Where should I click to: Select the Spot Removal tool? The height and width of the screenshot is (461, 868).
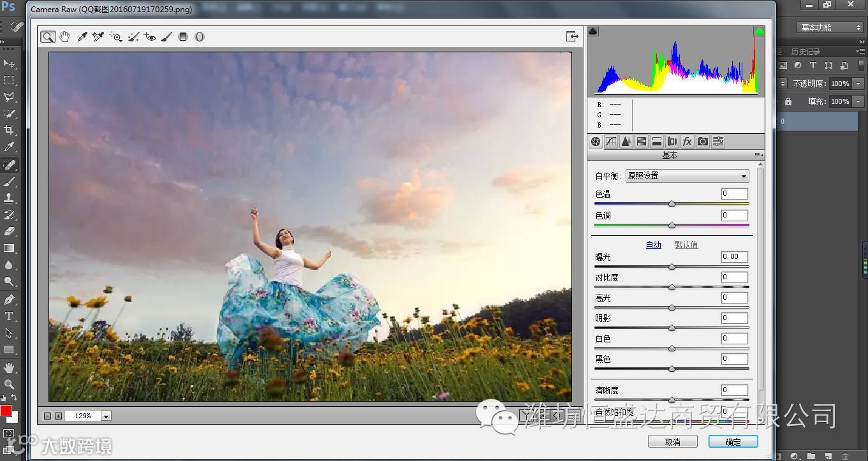tap(133, 37)
